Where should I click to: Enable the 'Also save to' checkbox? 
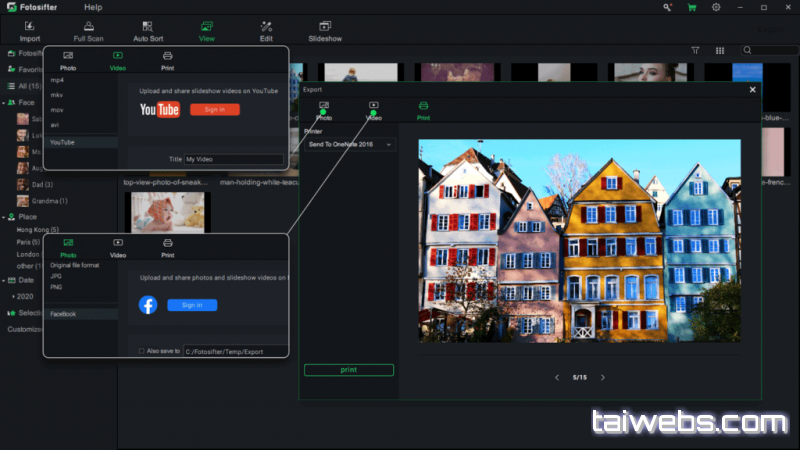(x=141, y=351)
